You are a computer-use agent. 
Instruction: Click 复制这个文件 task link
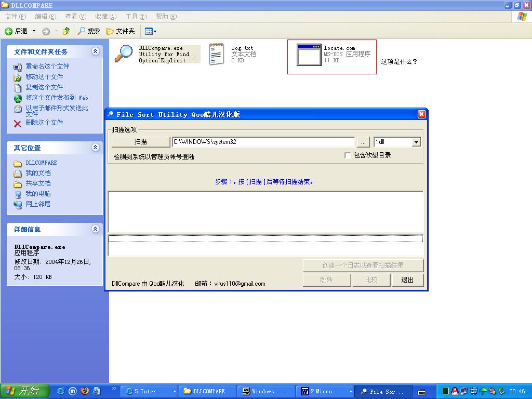click(x=45, y=87)
